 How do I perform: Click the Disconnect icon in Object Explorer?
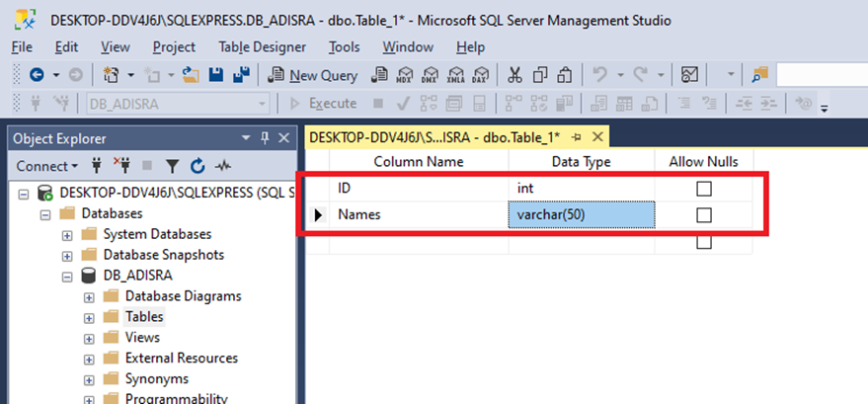coord(121,166)
